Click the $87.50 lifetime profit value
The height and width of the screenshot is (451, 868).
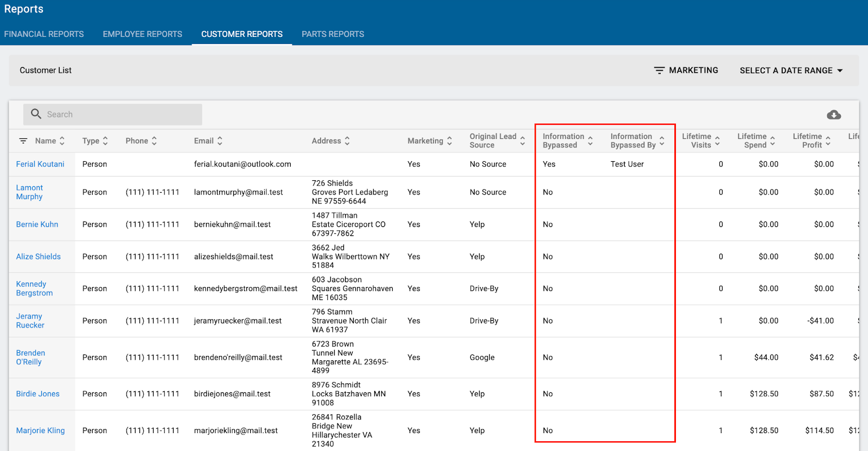click(821, 393)
